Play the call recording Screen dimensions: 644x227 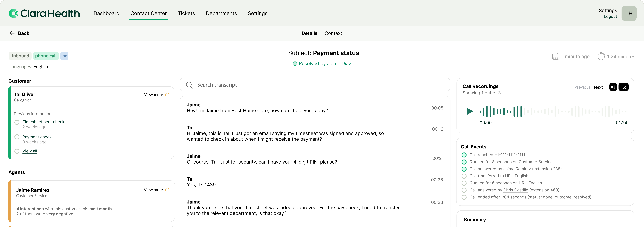[469, 111]
